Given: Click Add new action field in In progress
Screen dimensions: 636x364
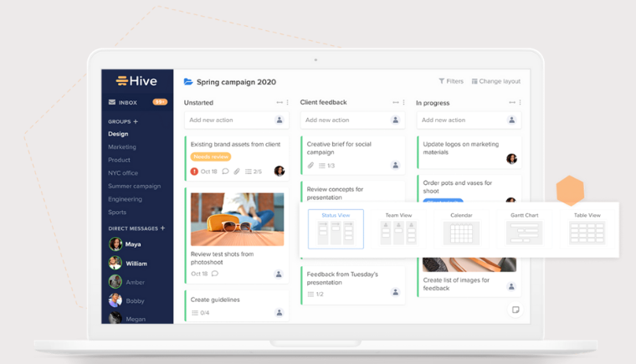Looking at the screenshot, I should (469, 120).
